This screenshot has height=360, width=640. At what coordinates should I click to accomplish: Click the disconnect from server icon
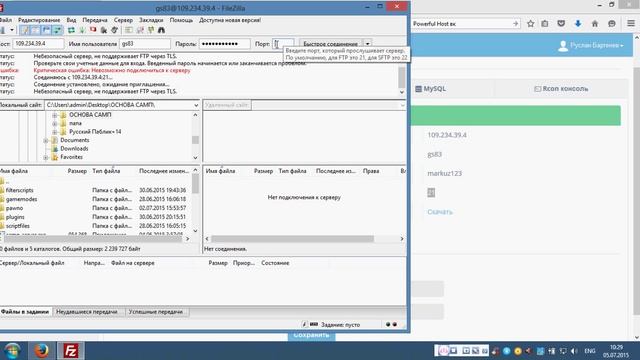104,30
